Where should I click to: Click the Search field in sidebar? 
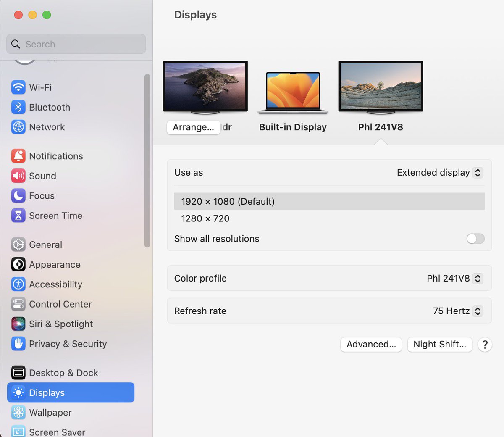click(76, 44)
